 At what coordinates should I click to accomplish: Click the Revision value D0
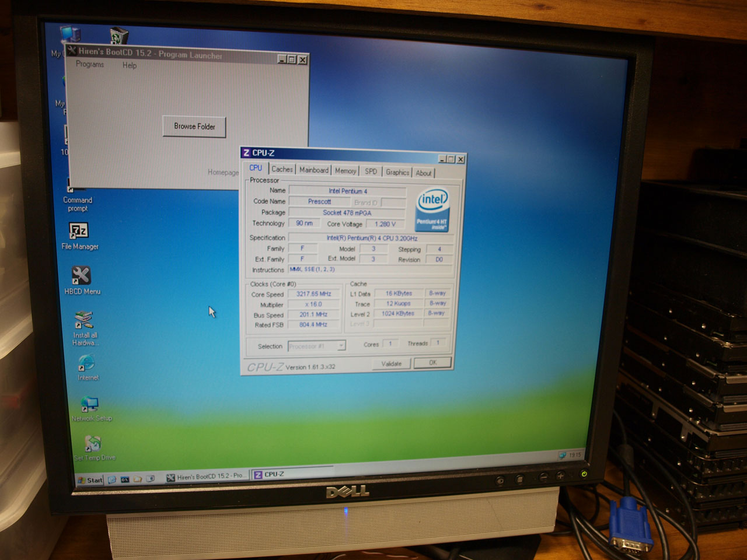tap(439, 260)
